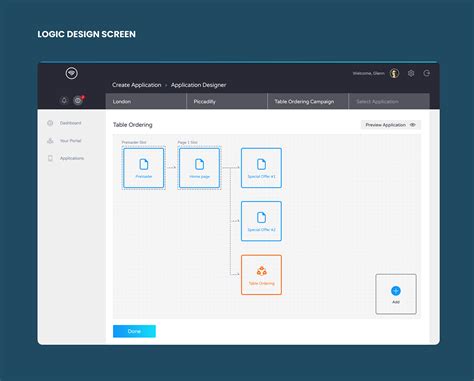Click the Preloader Slot label
The height and width of the screenshot is (381, 474).
tap(134, 142)
